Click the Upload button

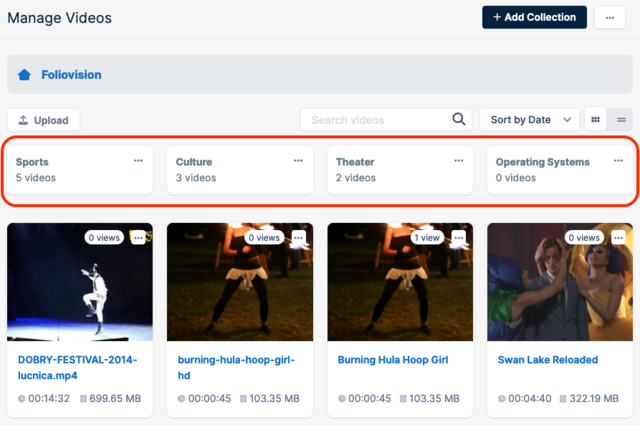coord(43,120)
